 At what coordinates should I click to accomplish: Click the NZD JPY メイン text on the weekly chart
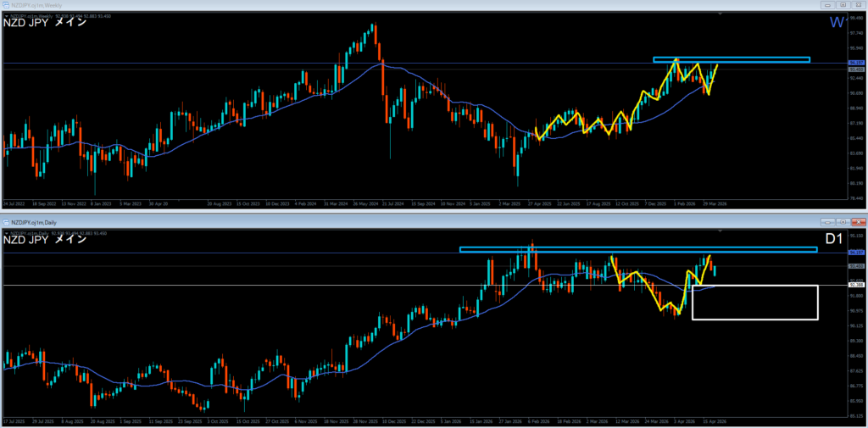click(44, 22)
